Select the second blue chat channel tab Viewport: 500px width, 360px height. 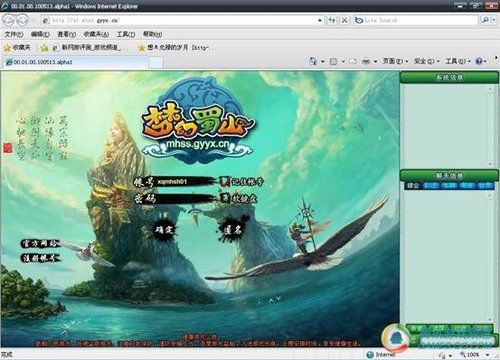point(449,185)
